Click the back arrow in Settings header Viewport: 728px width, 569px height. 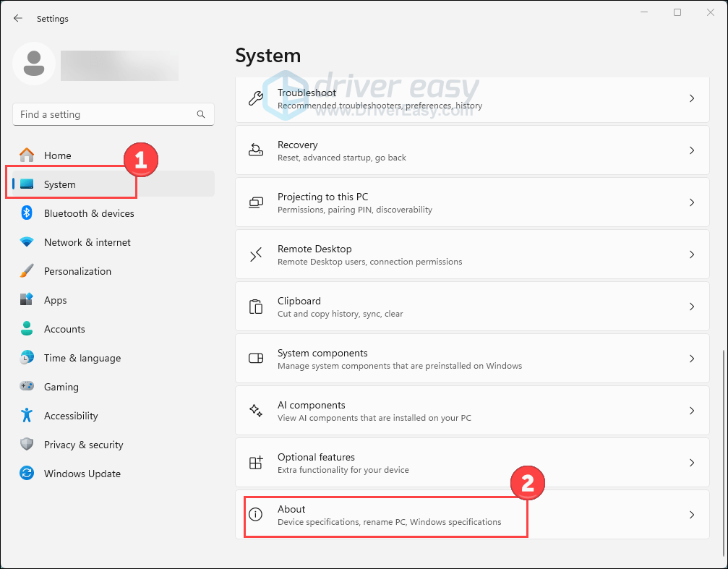tap(18, 19)
